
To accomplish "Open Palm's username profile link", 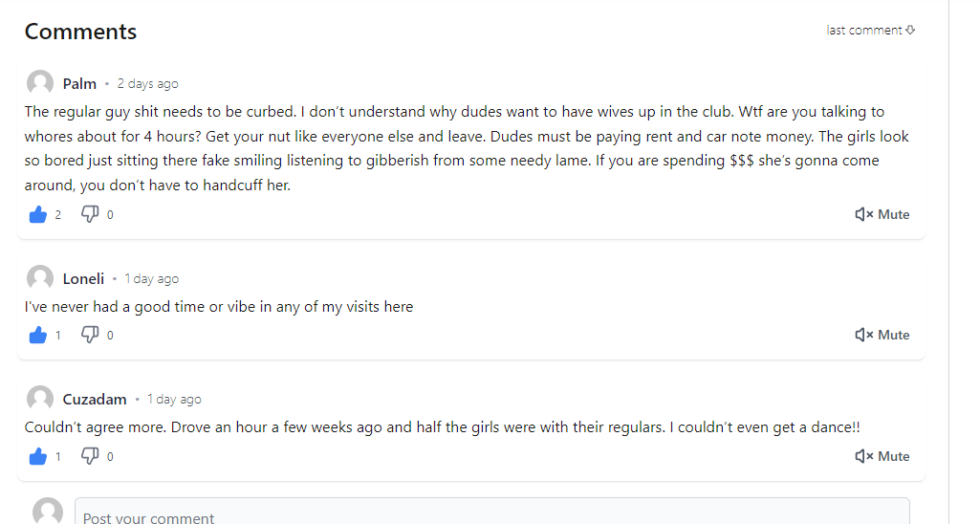I will (x=79, y=84).
